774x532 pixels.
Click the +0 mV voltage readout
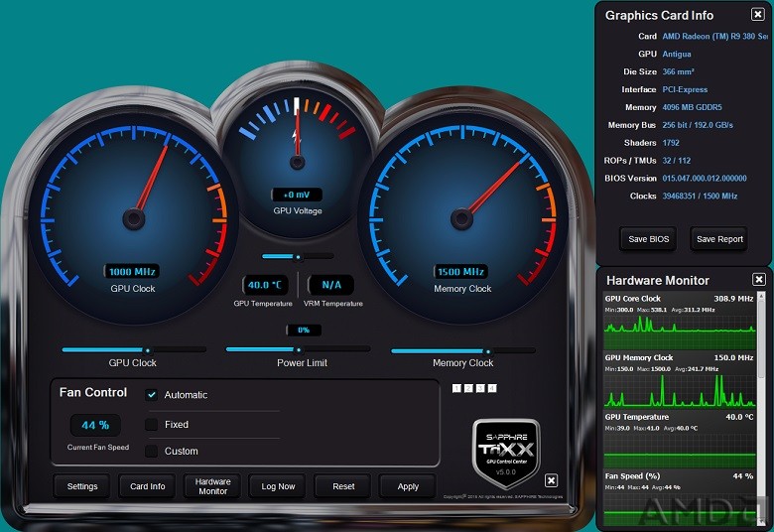[297, 195]
